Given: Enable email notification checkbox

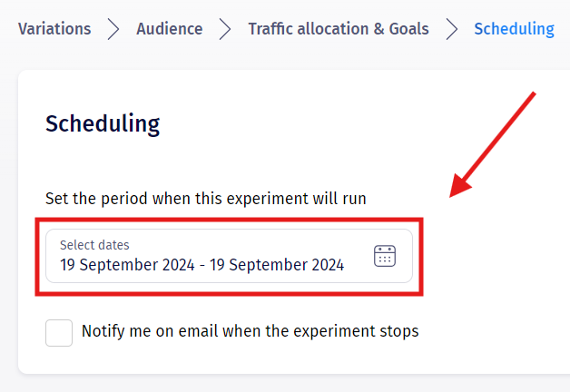Looking at the screenshot, I should (59, 332).
